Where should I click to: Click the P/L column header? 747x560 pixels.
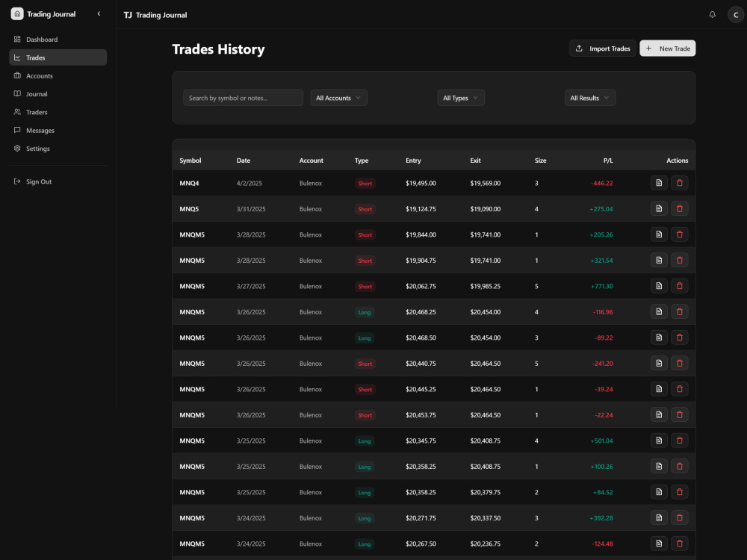coord(608,161)
